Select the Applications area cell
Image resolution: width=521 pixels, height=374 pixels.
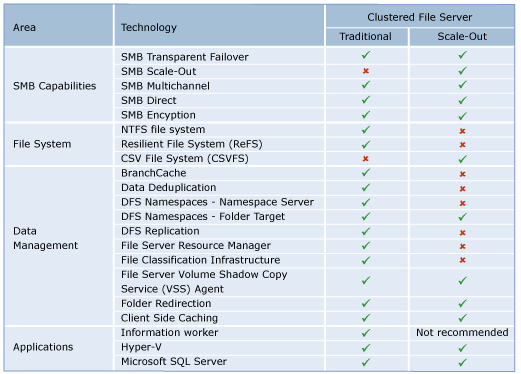click(x=43, y=347)
